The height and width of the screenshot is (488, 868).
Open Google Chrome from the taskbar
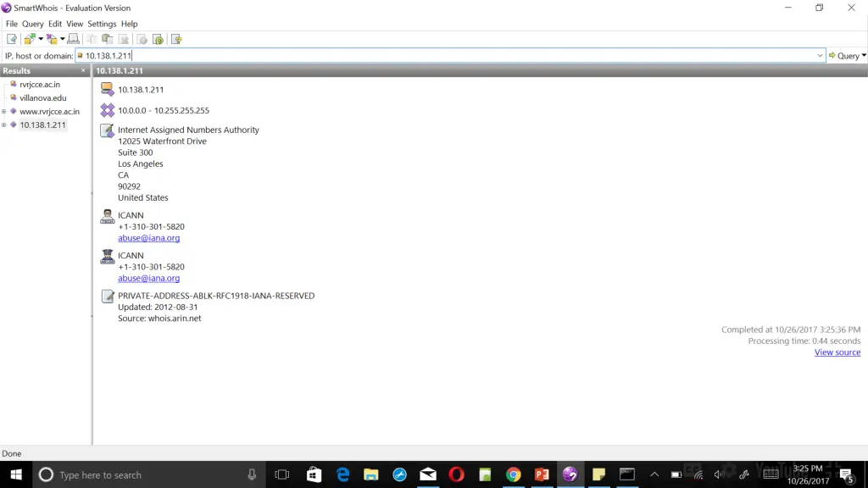[513, 474]
